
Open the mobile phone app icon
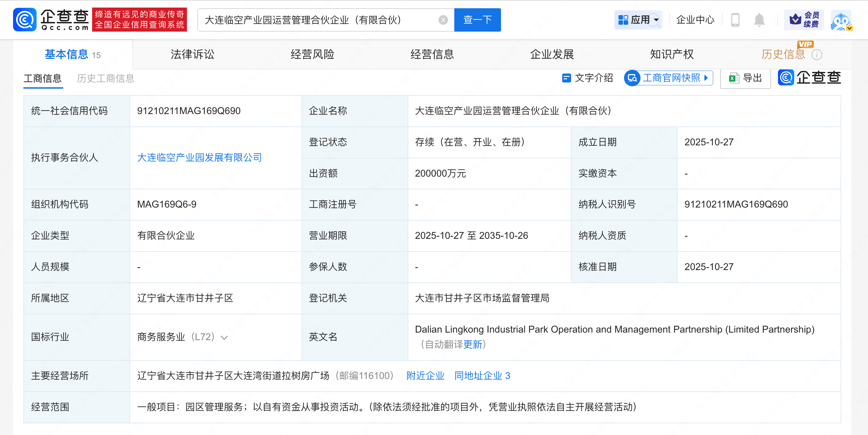735,20
